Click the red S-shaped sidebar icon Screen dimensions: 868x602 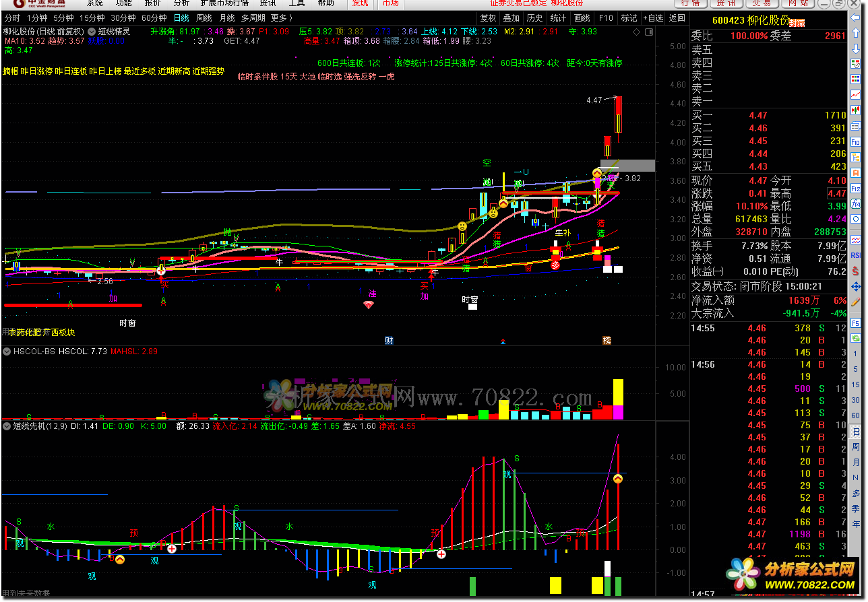(x=855, y=270)
